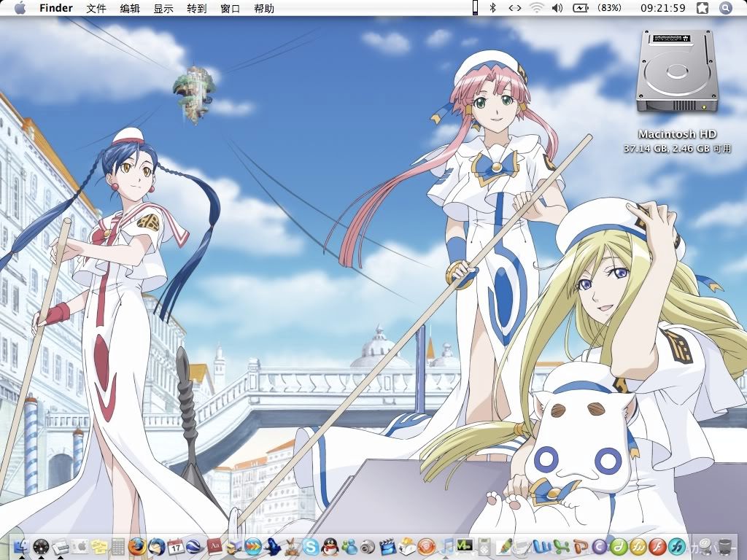Open the 转到 menu
The image size is (747, 560).
click(x=197, y=8)
